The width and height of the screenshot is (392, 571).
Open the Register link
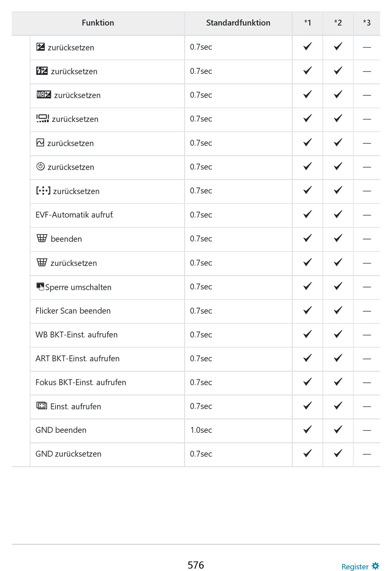[355, 566]
